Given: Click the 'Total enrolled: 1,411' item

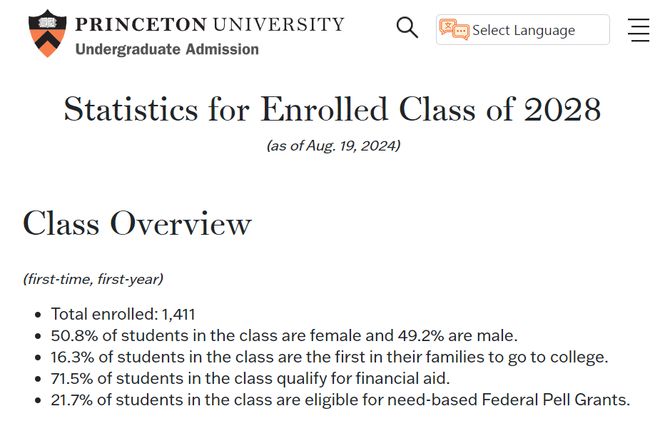Looking at the screenshot, I should [x=123, y=314].
